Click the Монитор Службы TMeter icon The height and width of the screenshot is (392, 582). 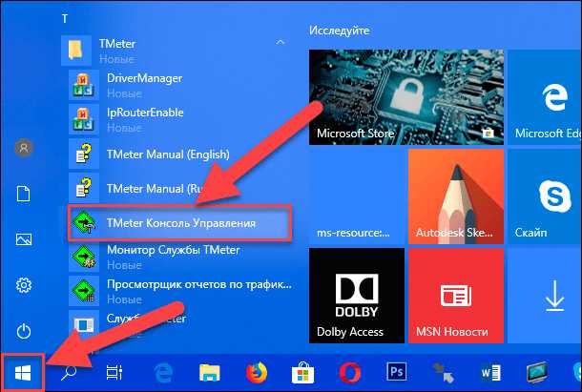pyautogui.click(x=84, y=257)
